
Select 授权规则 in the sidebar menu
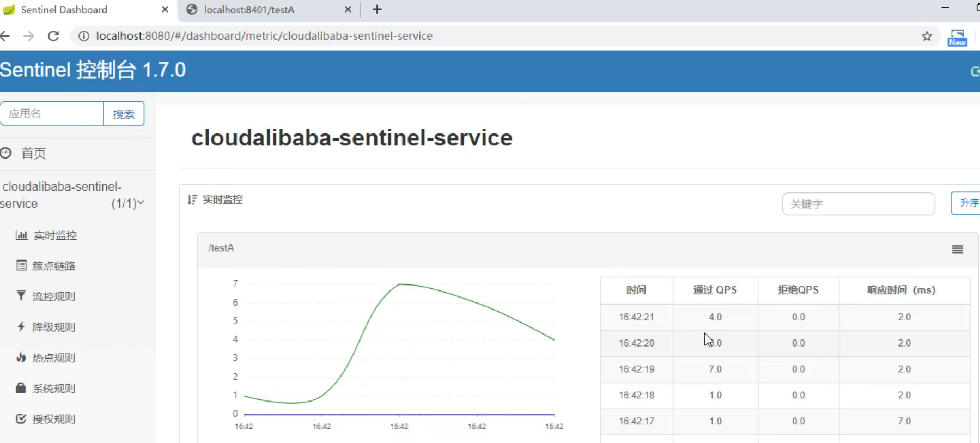(53, 419)
